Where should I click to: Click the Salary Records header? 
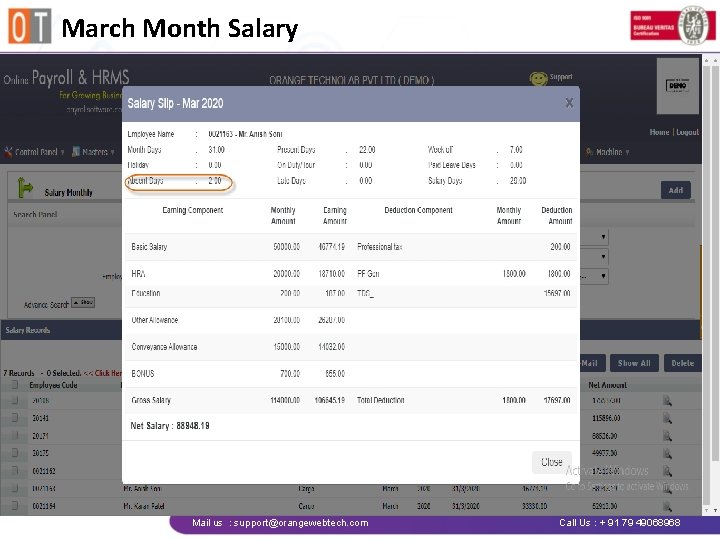pyautogui.click(x=28, y=330)
